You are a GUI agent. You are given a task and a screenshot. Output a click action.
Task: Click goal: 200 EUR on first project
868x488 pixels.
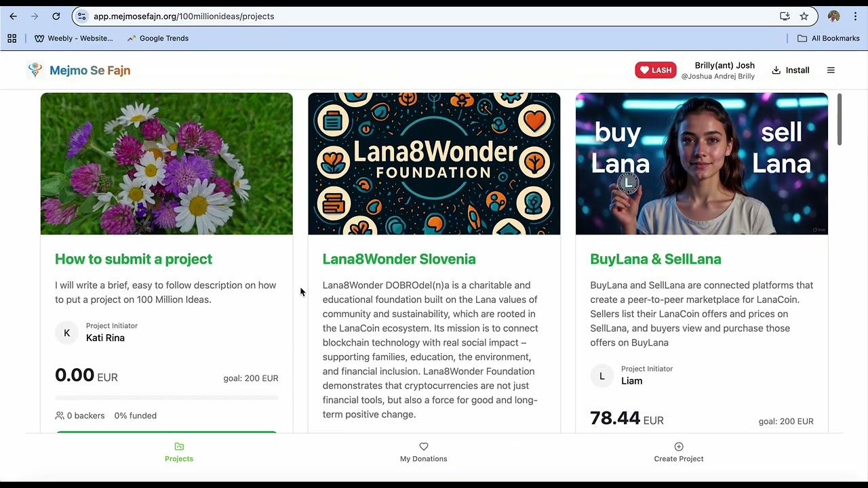pos(251,378)
